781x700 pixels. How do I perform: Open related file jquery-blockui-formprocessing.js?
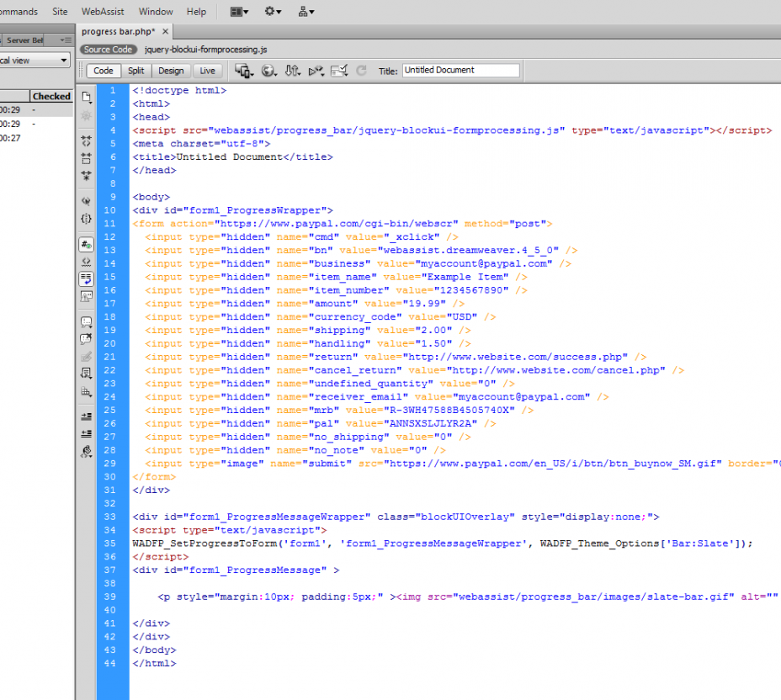coord(205,50)
